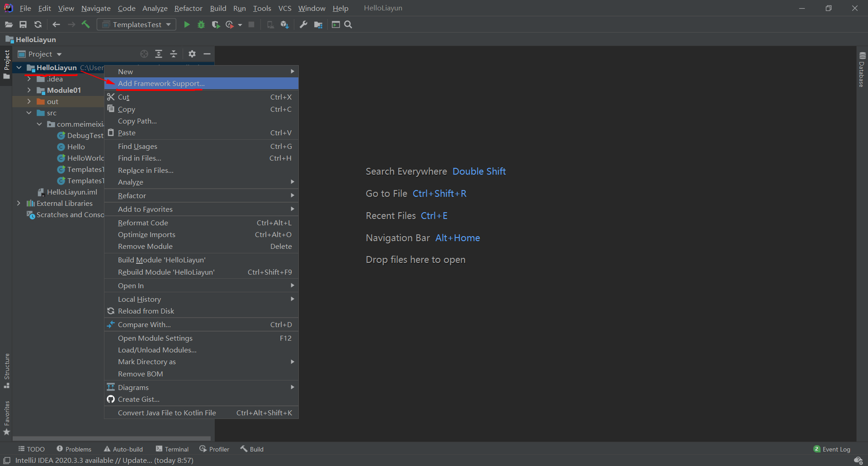The image size is (868, 466).
Task: Open the dropdown arrow next to the profiler icon
Action: point(240,25)
